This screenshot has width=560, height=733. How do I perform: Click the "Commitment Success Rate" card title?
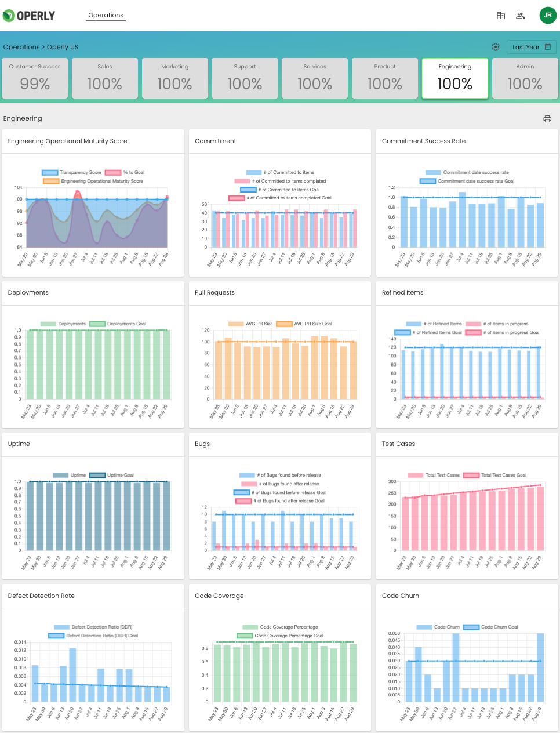[x=424, y=141]
